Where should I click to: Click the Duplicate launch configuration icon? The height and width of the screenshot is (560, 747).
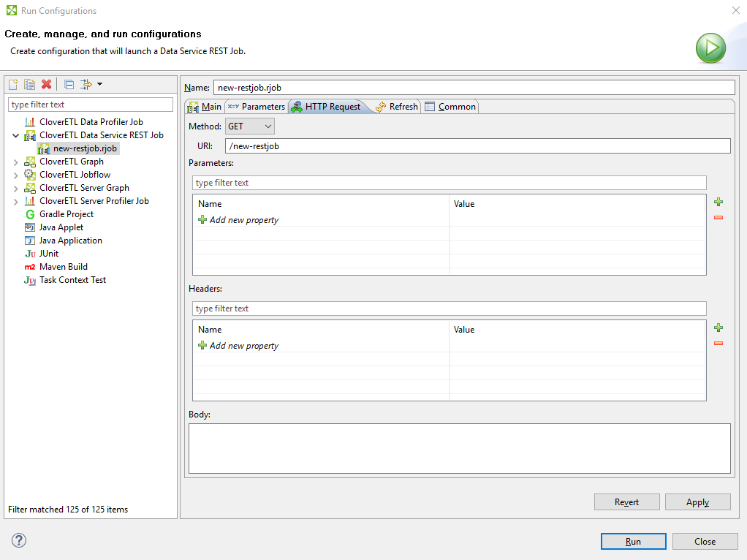click(x=29, y=84)
